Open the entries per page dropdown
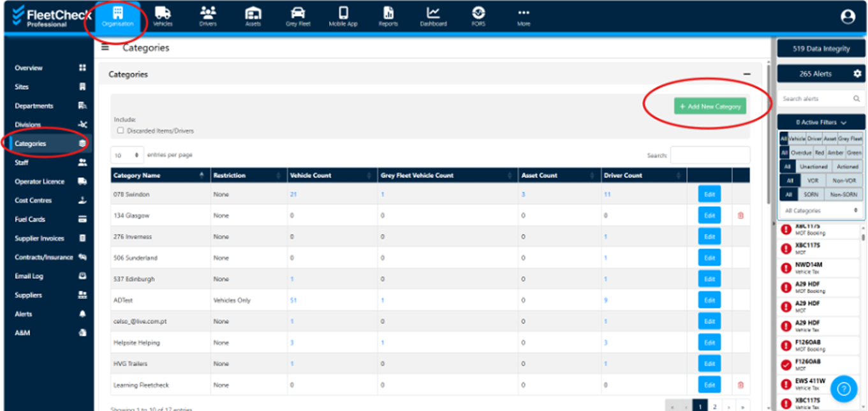 point(128,155)
